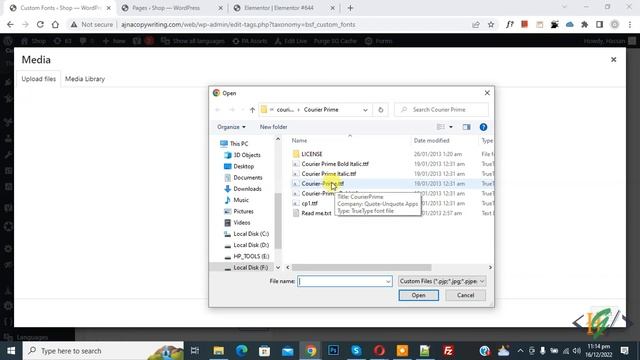Refresh the Courier Prime folder listing

(x=380, y=109)
